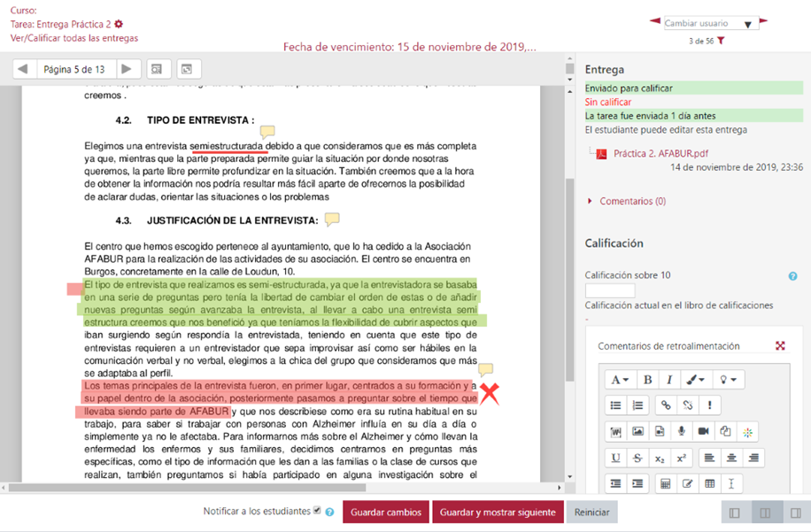811x532 pixels.
Task: Open the search comments tool
Action: point(158,69)
